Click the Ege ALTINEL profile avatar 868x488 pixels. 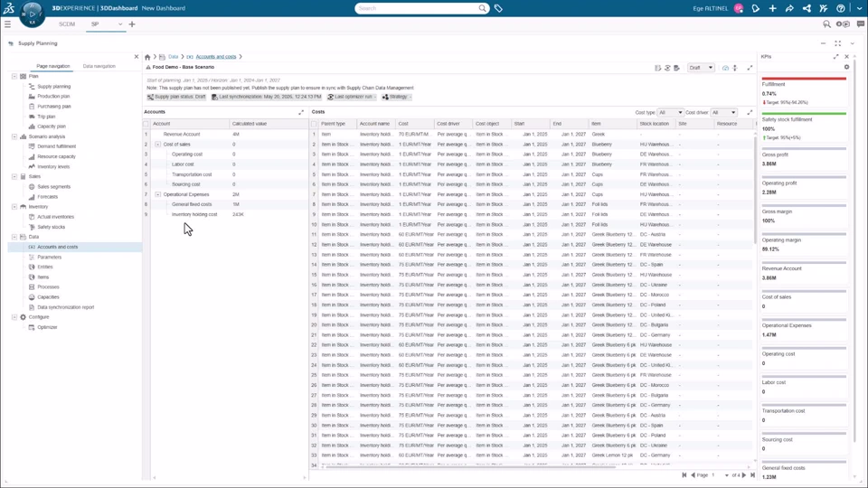(x=739, y=8)
